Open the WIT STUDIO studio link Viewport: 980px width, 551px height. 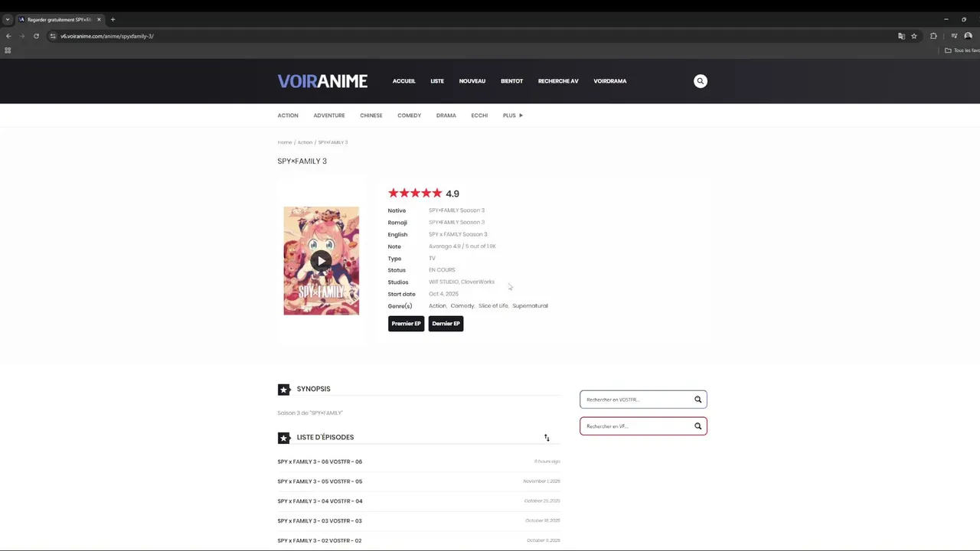click(x=443, y=282)
